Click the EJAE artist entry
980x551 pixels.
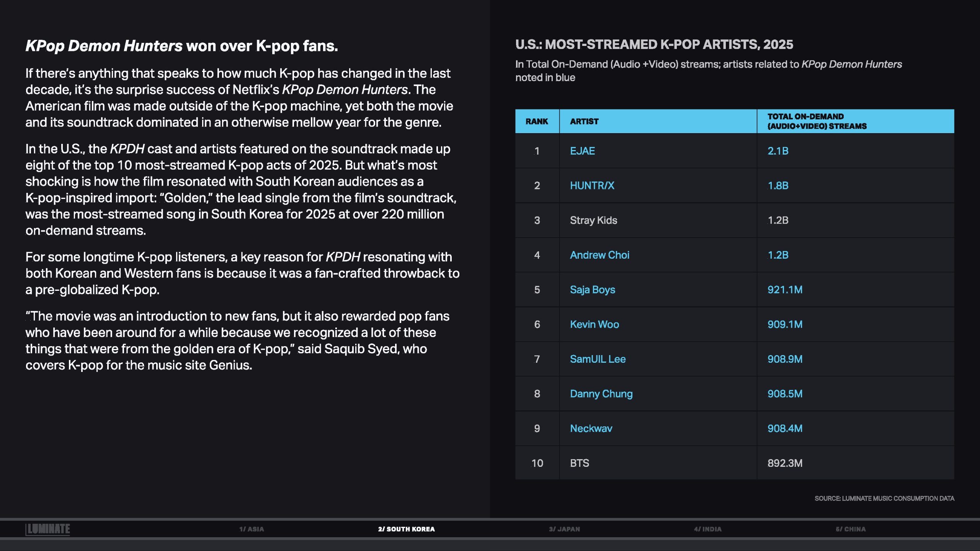click(x=582, y=151)
